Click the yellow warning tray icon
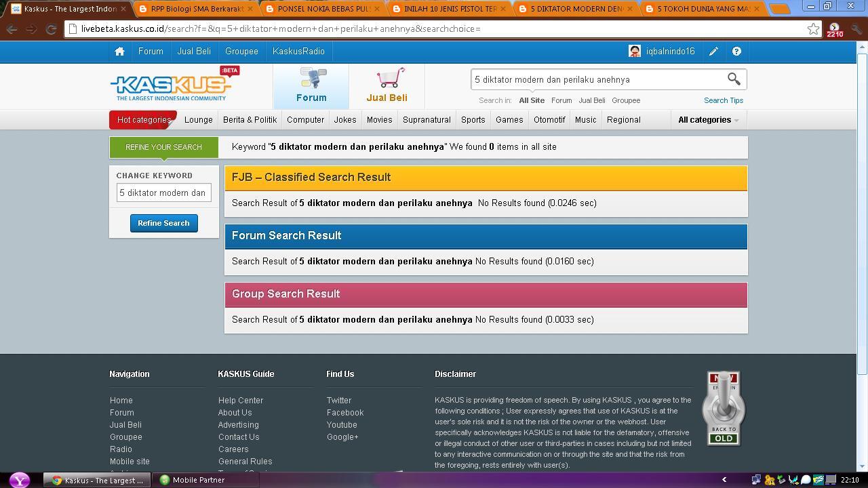The image size is (868, 488). click(770, 480)
